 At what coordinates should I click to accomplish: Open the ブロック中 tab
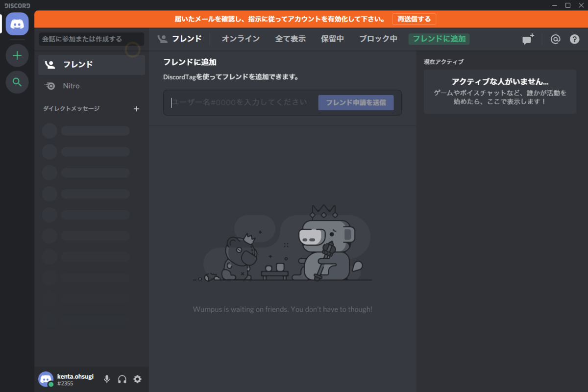tap(378, 39)
